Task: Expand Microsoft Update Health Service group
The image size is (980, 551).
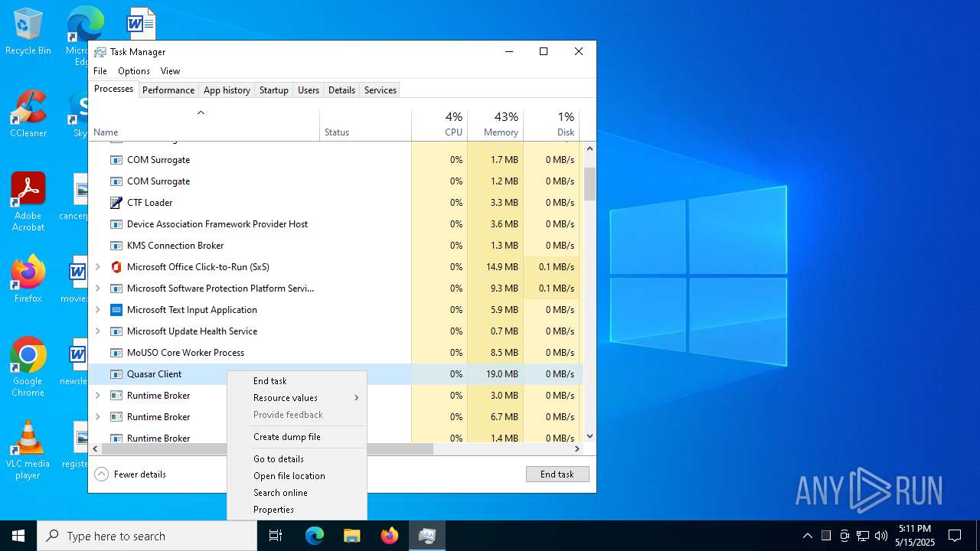Action: (x=97, y=331)
